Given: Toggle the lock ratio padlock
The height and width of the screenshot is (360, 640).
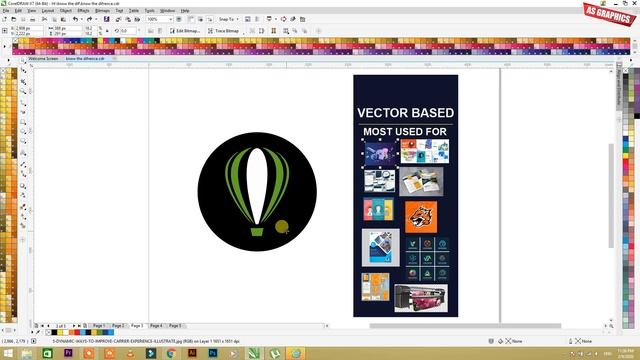Looking at the screenshot, I should [x=107, y=31].
